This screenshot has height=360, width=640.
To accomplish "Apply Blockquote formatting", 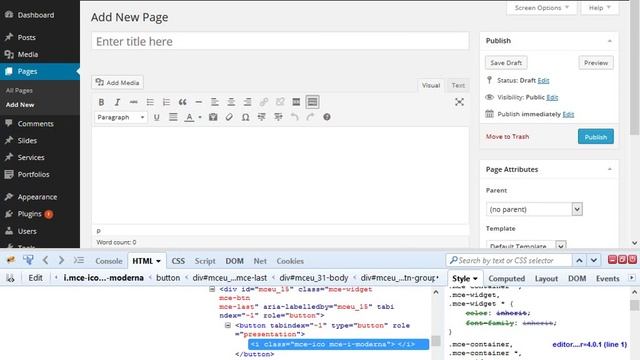I will point(182,102).
